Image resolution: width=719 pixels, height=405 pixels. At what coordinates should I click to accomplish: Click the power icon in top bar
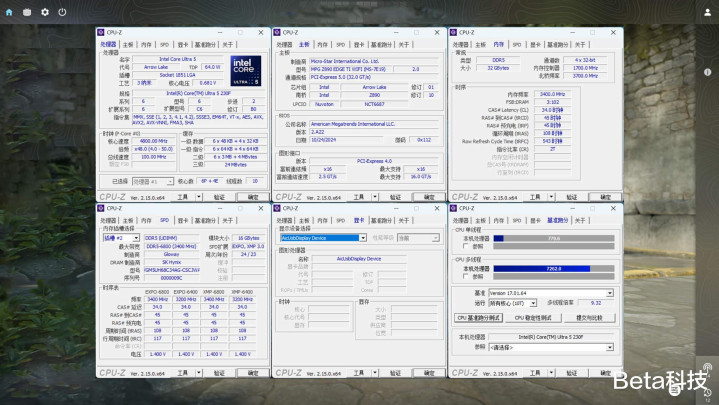pyautogui.click(x=62, y=12)
